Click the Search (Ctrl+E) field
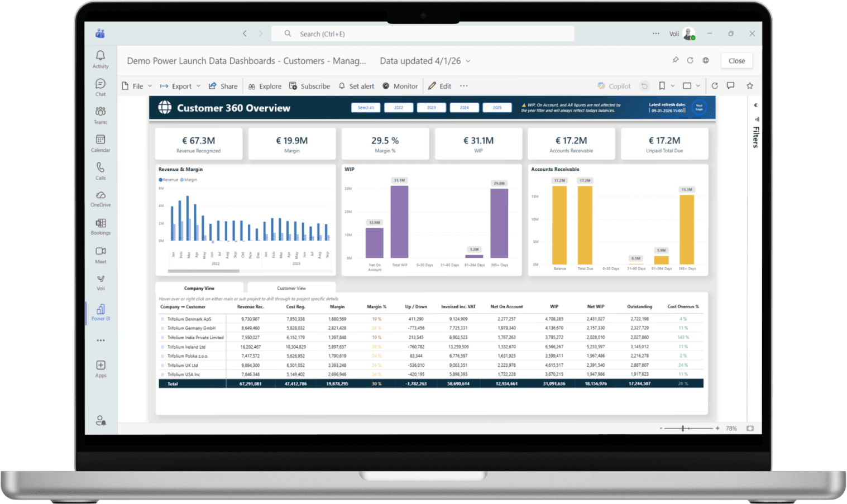Image resolution: width=847 pixels, height=504 pixels. pos(423,34)
